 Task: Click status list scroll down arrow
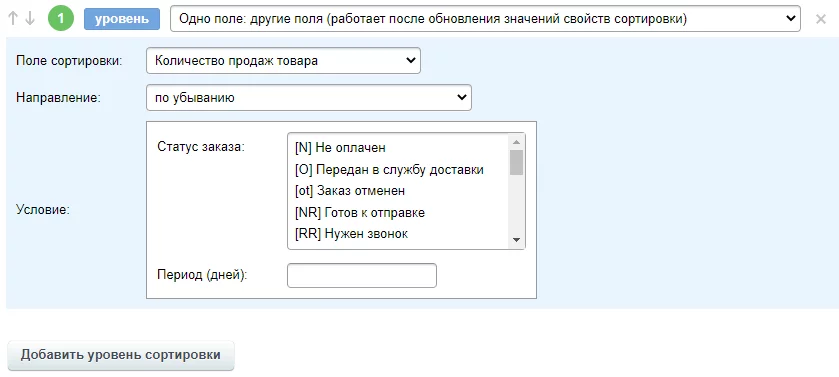pyautogui.click(x=516, y=240)
